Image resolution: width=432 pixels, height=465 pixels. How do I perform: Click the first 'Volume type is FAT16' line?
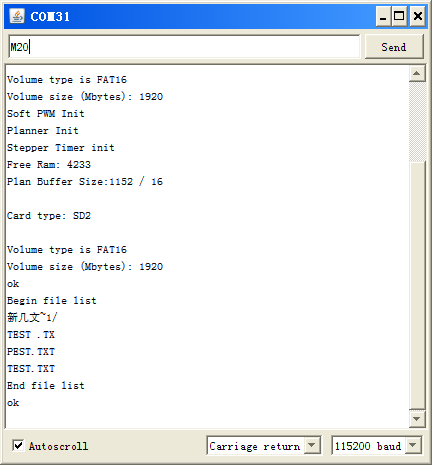tap(67, 80)
